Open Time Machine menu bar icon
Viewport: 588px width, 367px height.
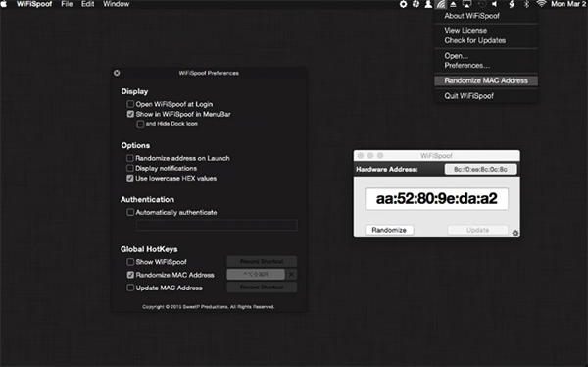tap(482, 4)
